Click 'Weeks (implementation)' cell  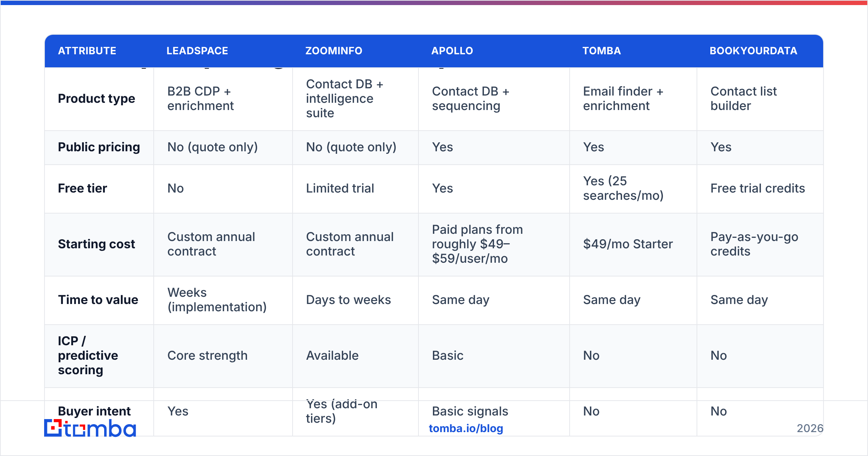[x=223, y=300]
